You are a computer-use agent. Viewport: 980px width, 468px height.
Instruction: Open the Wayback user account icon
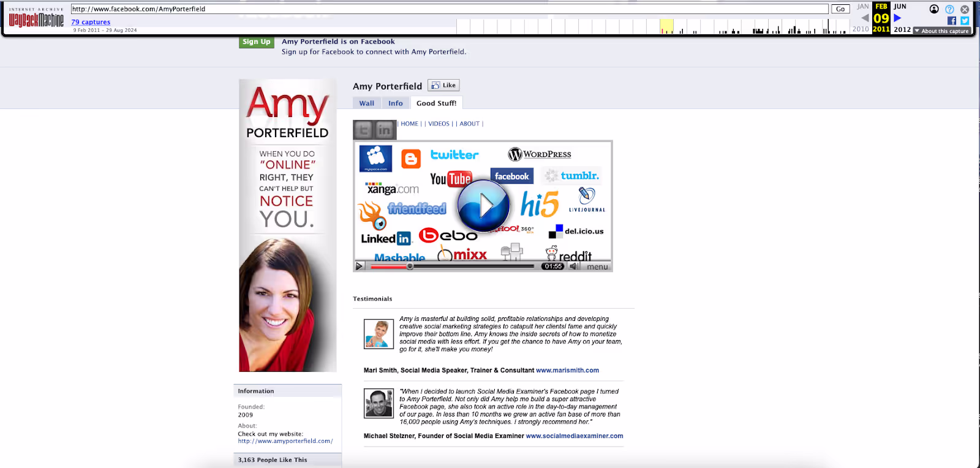click(934, 9)
